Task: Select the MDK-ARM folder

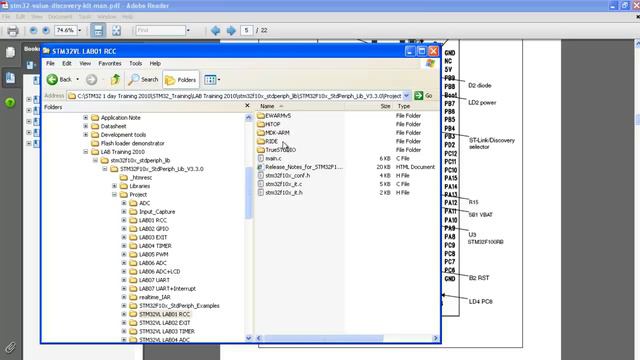Action: (273, 133)
